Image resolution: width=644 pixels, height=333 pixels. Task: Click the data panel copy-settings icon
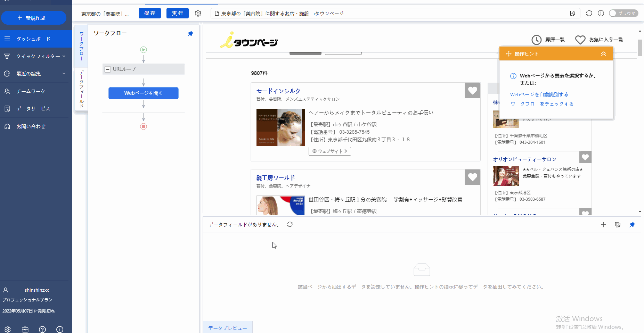coord(618,225)
